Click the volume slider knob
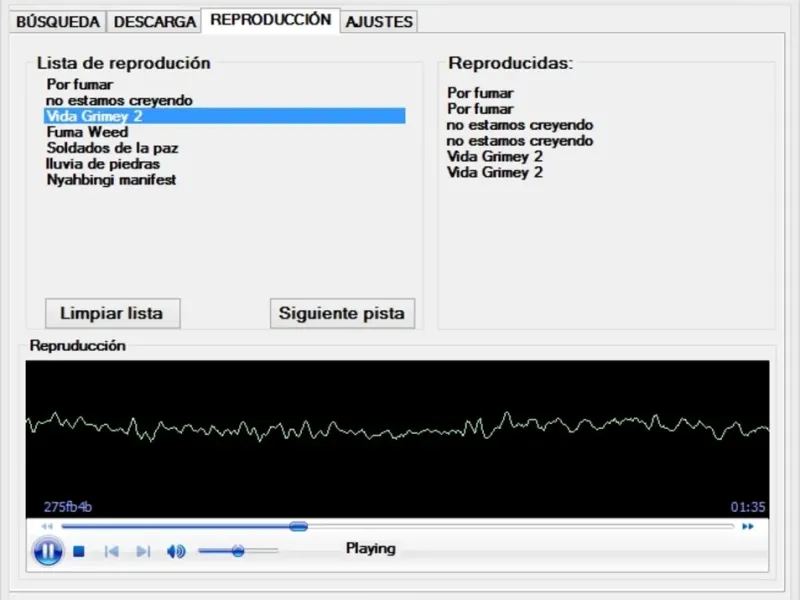The image size is (800, 600). (x=238, y=551)
